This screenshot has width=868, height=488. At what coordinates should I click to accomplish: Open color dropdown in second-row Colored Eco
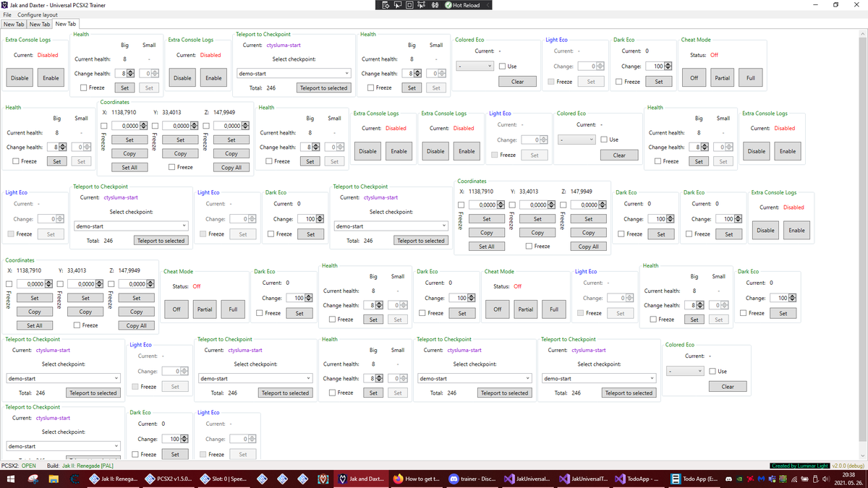[577, 140]
